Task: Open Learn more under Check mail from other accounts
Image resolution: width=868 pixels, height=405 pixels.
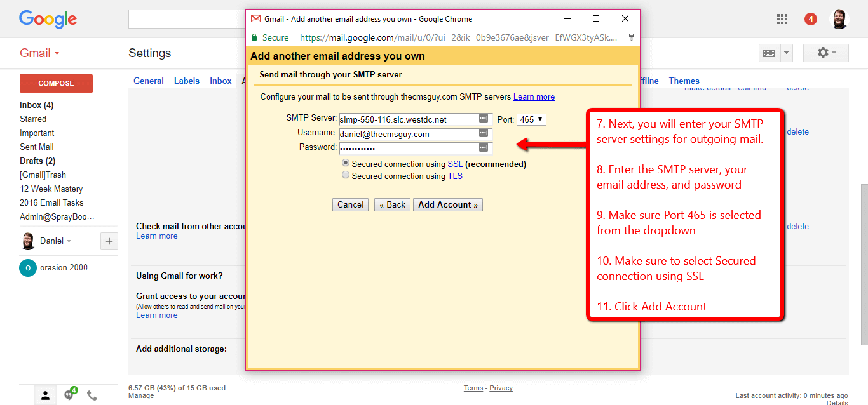Action: (x=157, y=236)
